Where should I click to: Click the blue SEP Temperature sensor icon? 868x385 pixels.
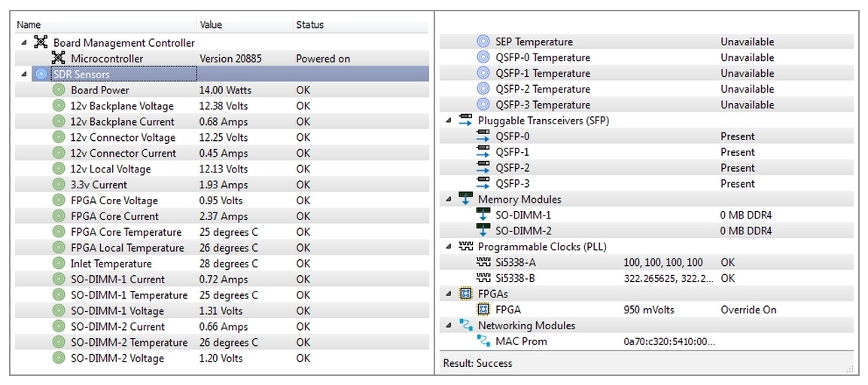483,41
